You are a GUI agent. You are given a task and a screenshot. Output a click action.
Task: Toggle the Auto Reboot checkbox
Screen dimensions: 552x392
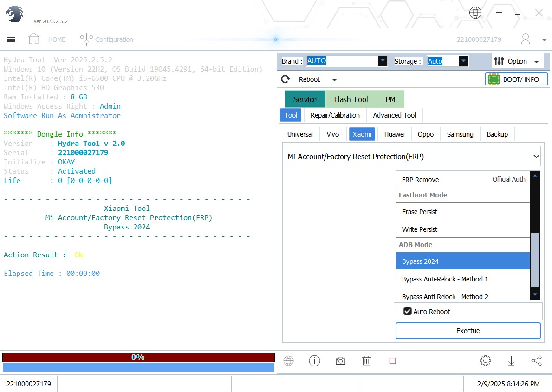coord(408,312)
